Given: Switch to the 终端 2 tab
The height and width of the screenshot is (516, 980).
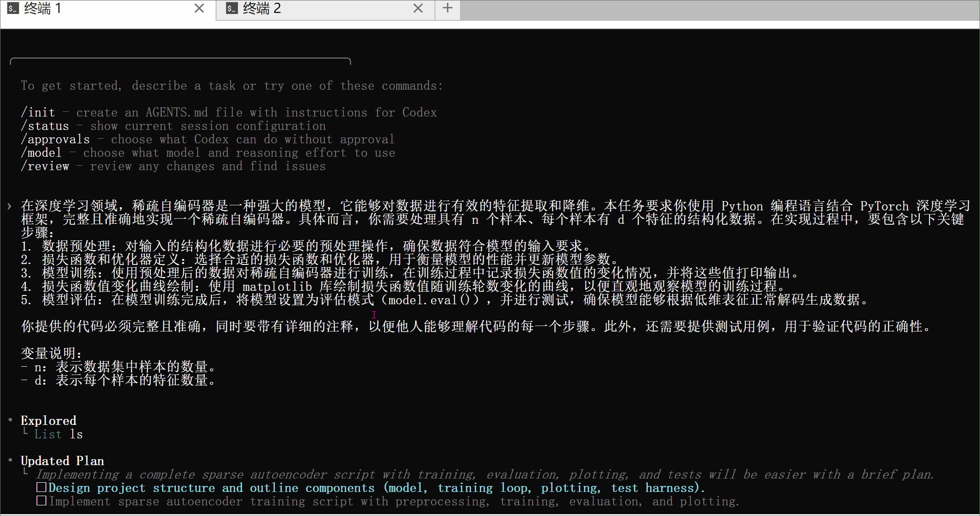Looking at the screenshot, I should point(262,8).
